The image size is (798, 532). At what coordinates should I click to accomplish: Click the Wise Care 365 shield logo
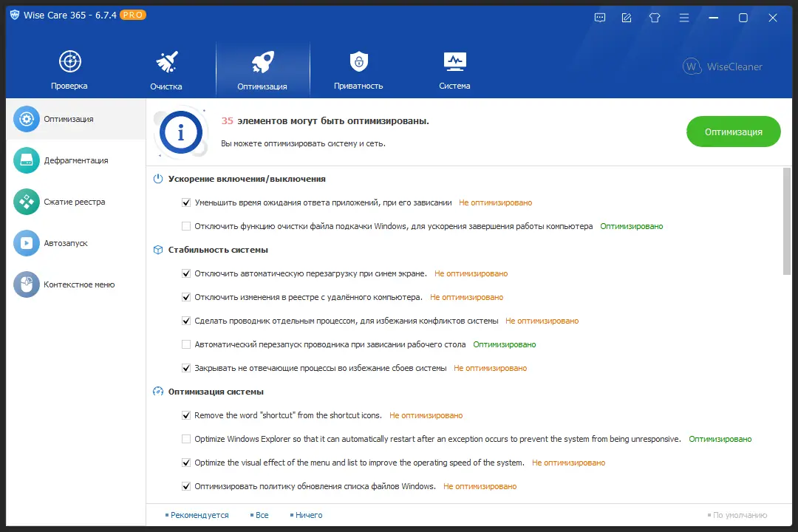coord(15,16)
